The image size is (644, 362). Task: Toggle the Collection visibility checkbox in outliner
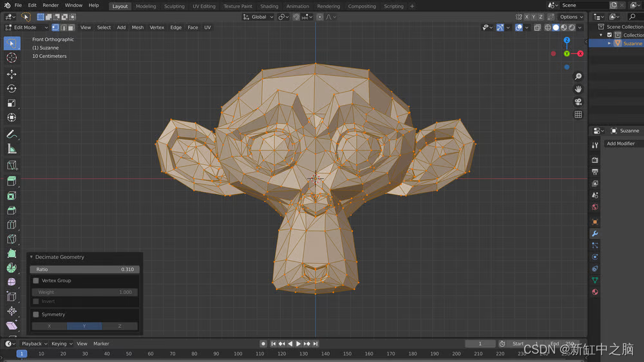click(x=609, y=35)
